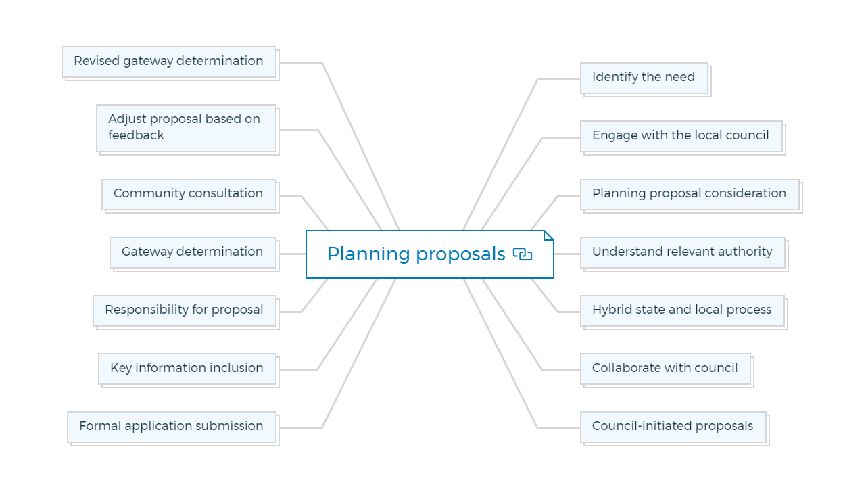Select the Planning proposals central node
The width and height of the screenshot is (868, 489).
pos(430,254)
